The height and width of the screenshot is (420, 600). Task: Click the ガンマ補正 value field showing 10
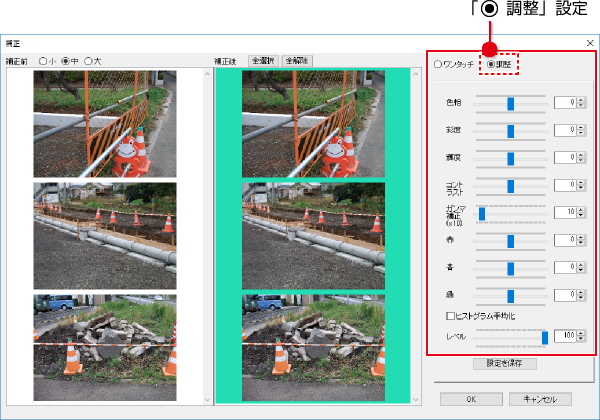click(565, 212)
